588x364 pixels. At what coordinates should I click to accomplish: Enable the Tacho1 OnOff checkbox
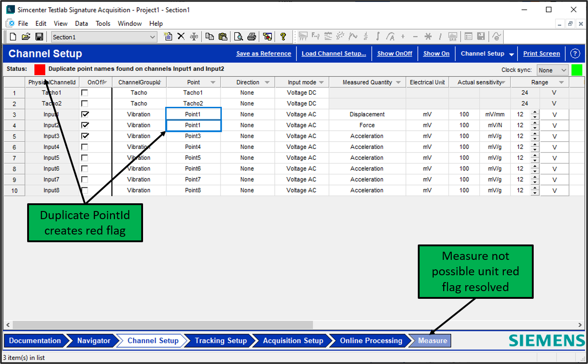point(85,93)
